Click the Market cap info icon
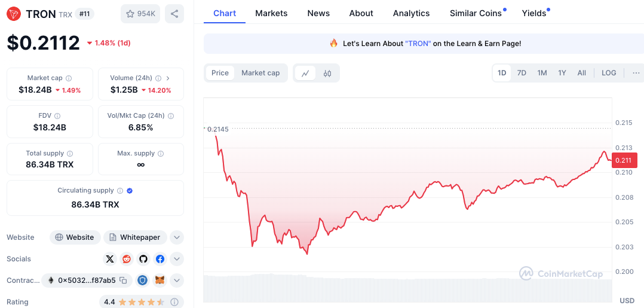The height and width of the screenshot is (308, 644). click(69, 78)
